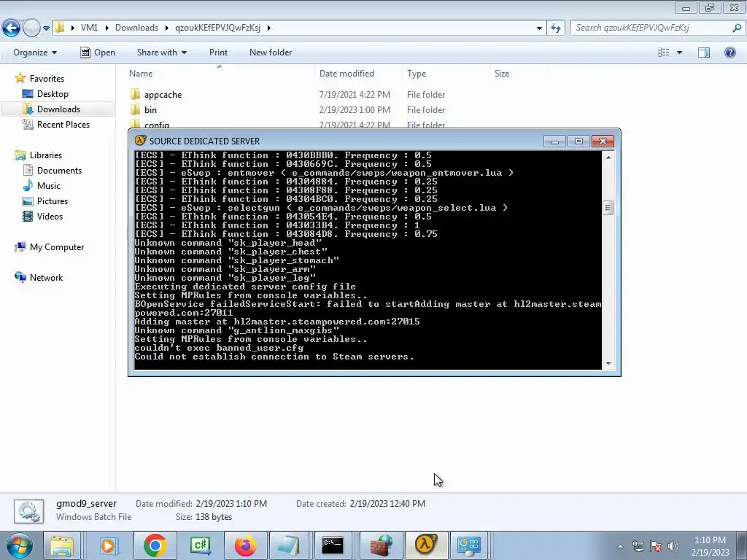
Task: Select Favorites in navigation pane
Action: (x=47, y=79)
